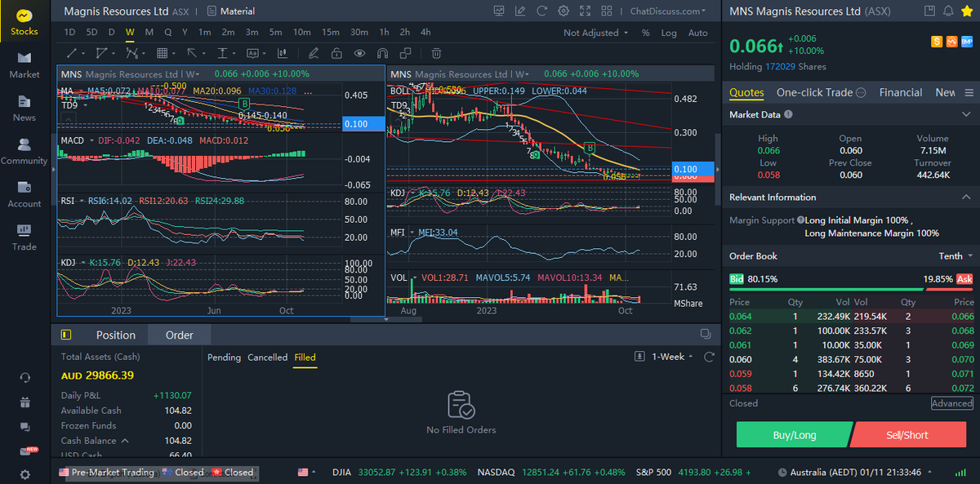Open the chart grid layout icon
This screenshot has height=484, width=980.
606,11
